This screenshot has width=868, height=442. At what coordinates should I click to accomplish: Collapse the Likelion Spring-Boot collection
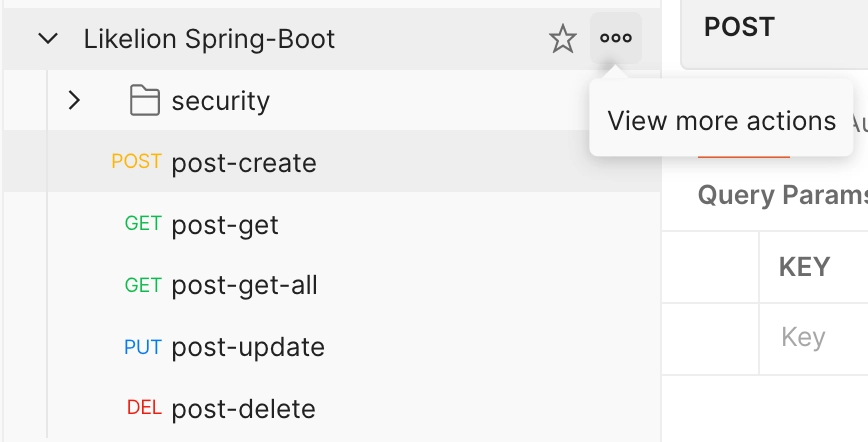[47, 39]
